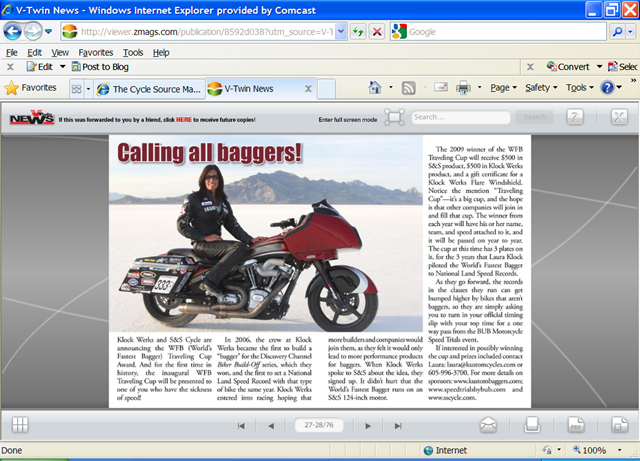Expand the Page dropdown menu

click(503, 88)
